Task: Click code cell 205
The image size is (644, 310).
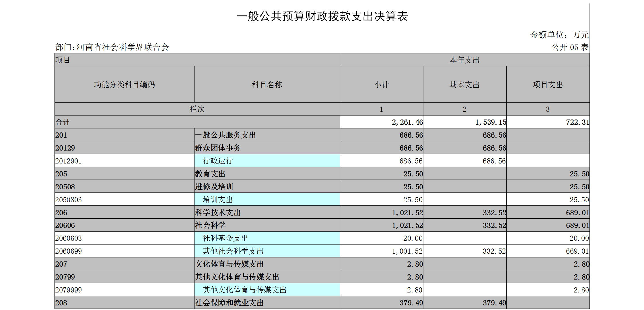Action: click(x=124, y=174)
